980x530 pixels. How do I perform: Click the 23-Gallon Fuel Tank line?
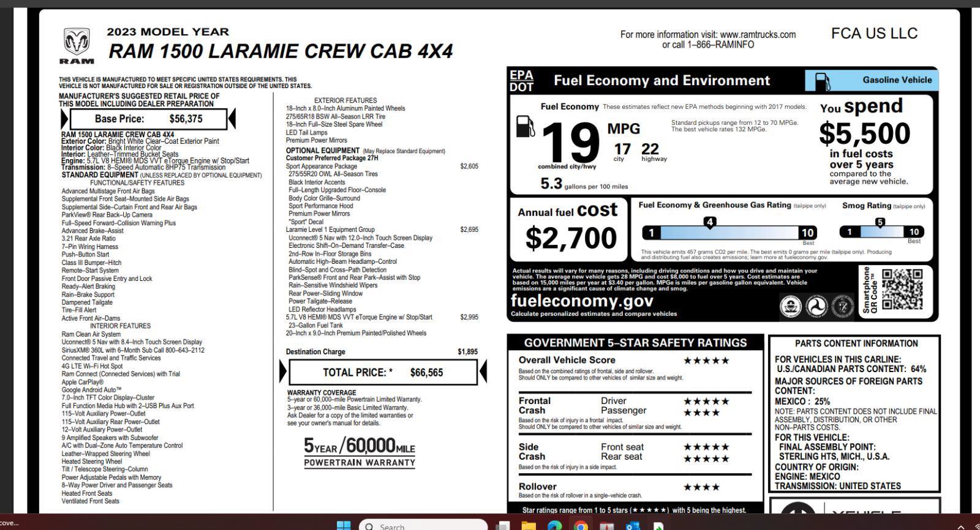tap(316, 325)
